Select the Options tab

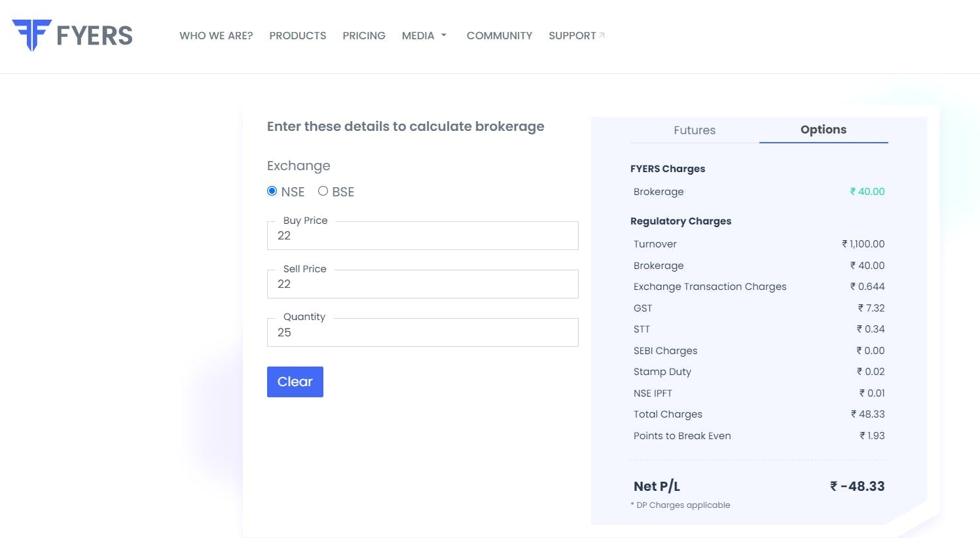pyautogui.click(x=824, y=130)
